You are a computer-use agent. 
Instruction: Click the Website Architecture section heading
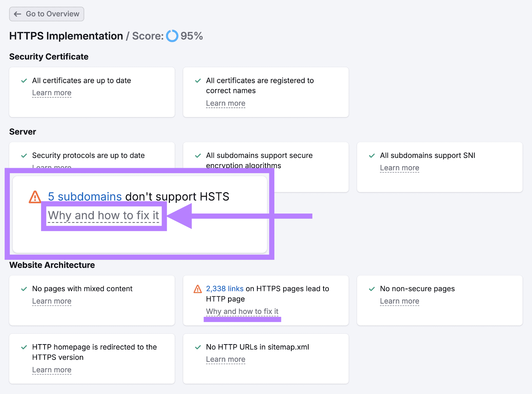52,265
